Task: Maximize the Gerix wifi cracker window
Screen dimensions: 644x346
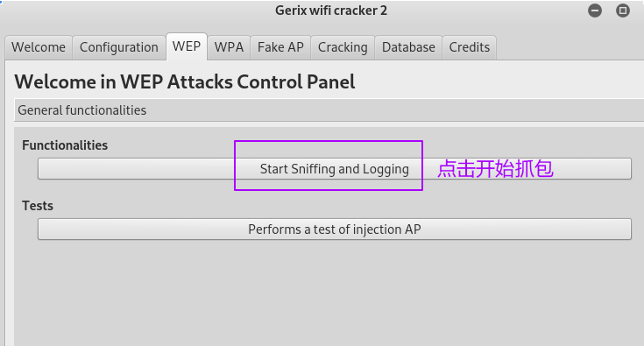Action: click(x=623, y=11)
